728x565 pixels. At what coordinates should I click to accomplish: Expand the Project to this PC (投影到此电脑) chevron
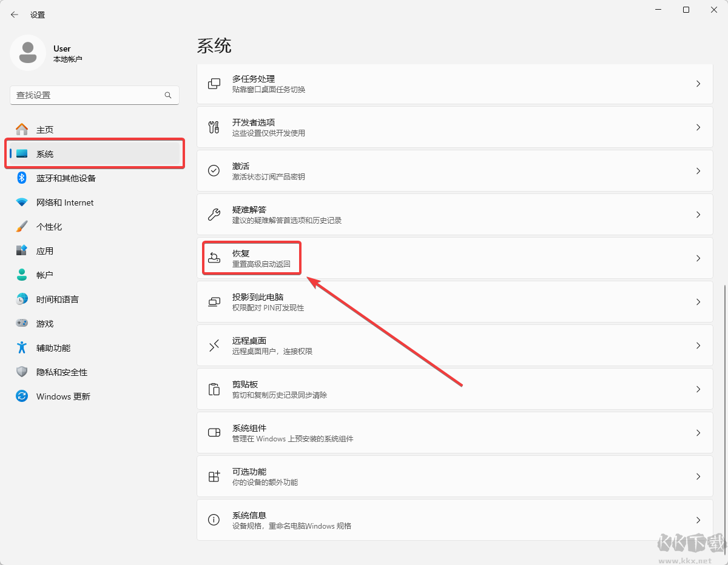pyautogui.click(x=698, y=302)
